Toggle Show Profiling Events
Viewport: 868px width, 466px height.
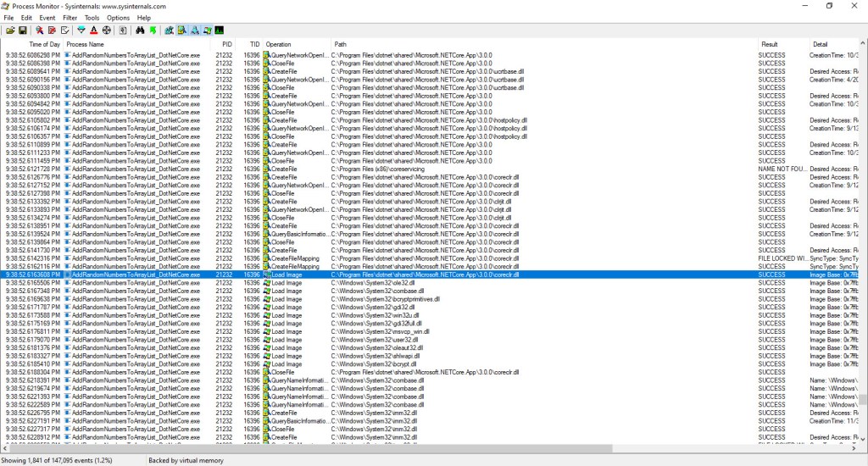click(220, 31)
